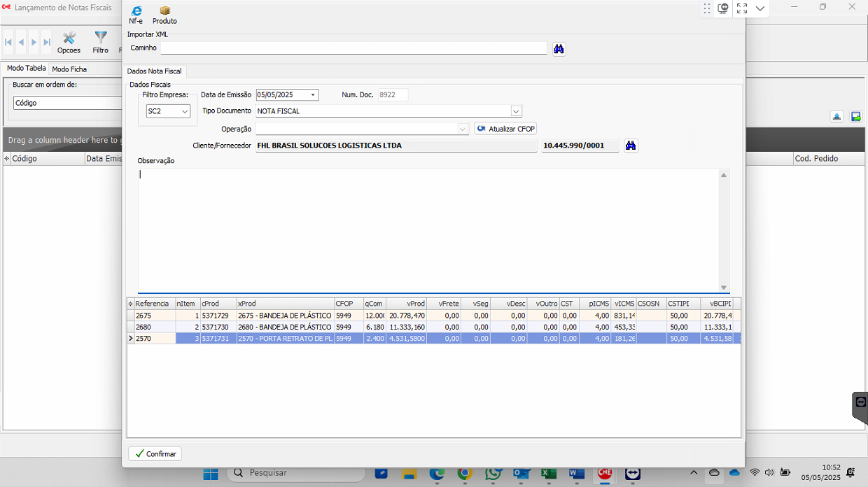Search Cliente/Fornecedor with binoculars icon
The image size is (868, 487).
pos(631,146)
